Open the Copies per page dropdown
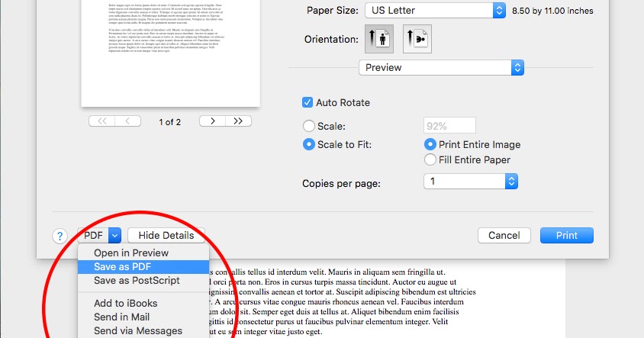The width and height of the screenshot is (644, 338). pyautogui.click(x=471, y=181)
